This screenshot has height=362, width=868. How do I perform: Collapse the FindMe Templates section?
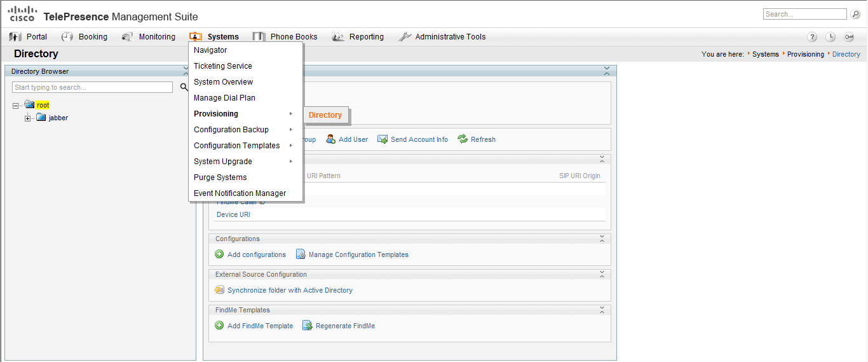[x=602, y=310]
